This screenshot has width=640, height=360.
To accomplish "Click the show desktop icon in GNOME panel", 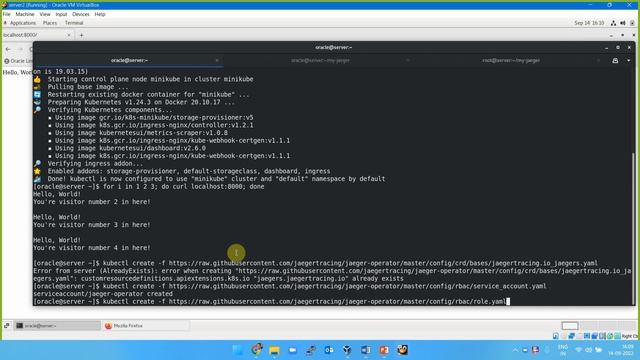I will (7, 326).
